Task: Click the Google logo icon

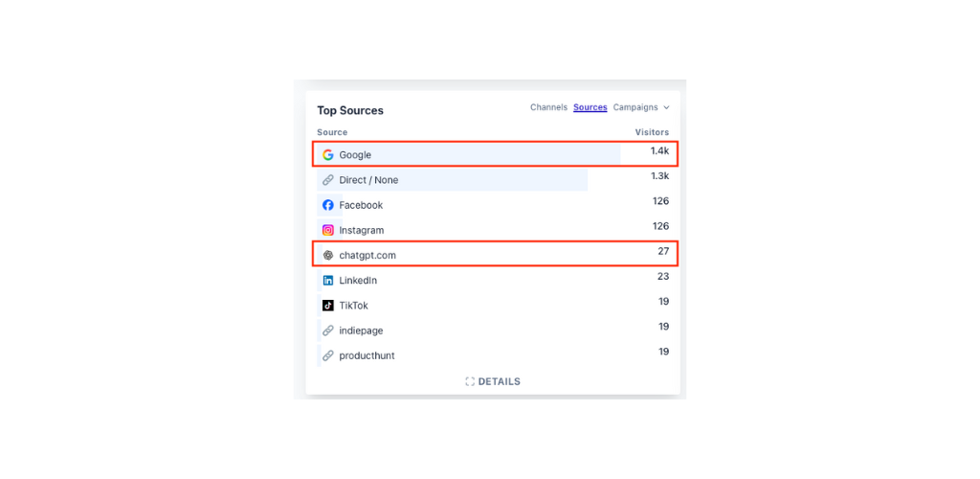Action: [328, 155]
